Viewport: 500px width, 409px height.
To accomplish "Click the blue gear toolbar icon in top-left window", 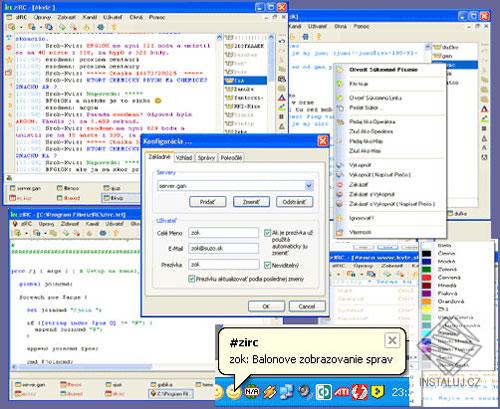I will (100, 27).
